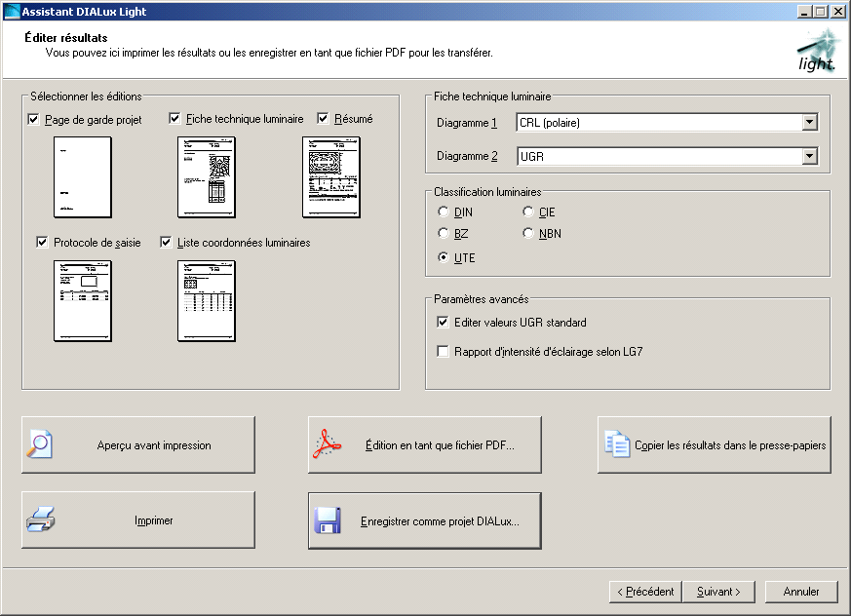Click the clipboard copy documents icon
This screenshot has height=616, width=851.
(617, 443)
